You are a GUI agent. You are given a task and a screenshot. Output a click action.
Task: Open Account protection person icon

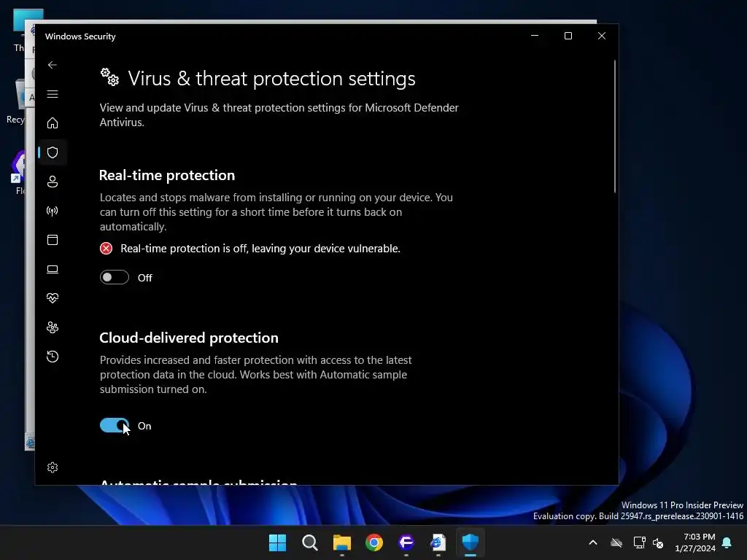coord(53,182)
